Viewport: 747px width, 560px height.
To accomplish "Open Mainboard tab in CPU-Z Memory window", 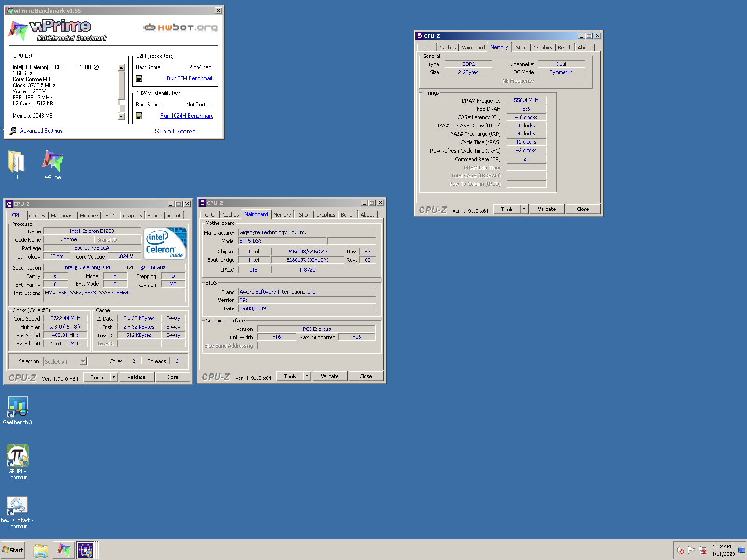I will pos(473,48).
